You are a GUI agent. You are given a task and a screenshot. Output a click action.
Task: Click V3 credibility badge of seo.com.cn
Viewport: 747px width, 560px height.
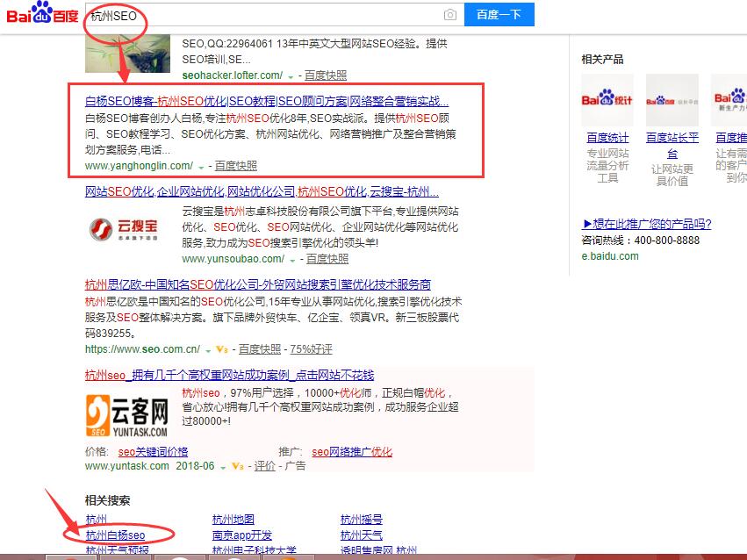pyautogui.click(x=221, y=349)
